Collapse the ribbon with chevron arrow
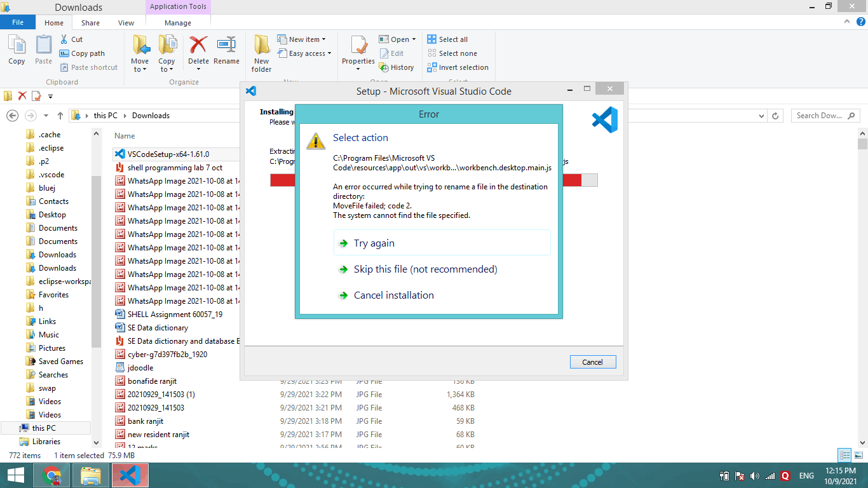The width and height of the screenshot is (868, 488). [x=848, y=22]
